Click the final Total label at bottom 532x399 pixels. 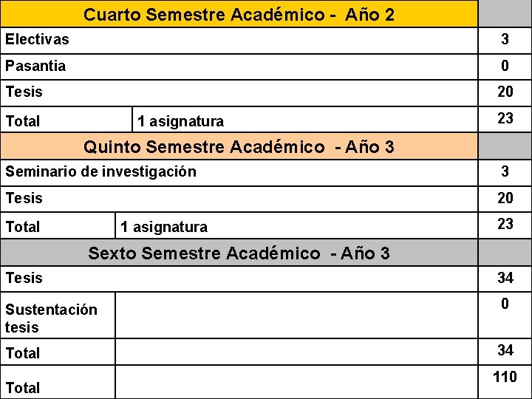tap(23, 388)
